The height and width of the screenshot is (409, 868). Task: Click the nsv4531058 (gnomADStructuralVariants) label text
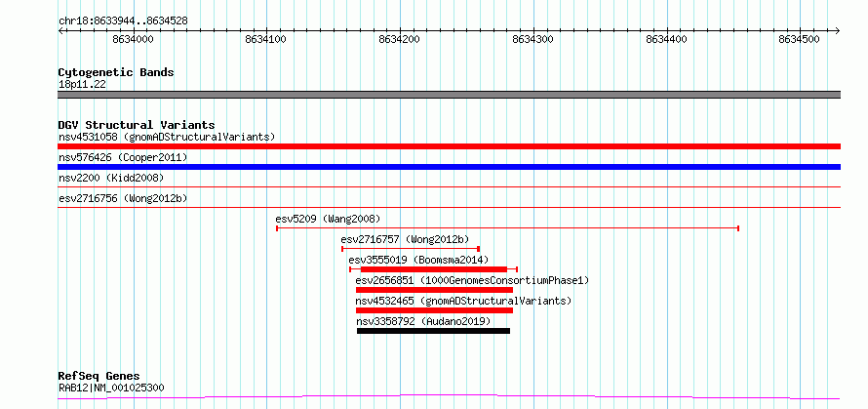point(167,137)
